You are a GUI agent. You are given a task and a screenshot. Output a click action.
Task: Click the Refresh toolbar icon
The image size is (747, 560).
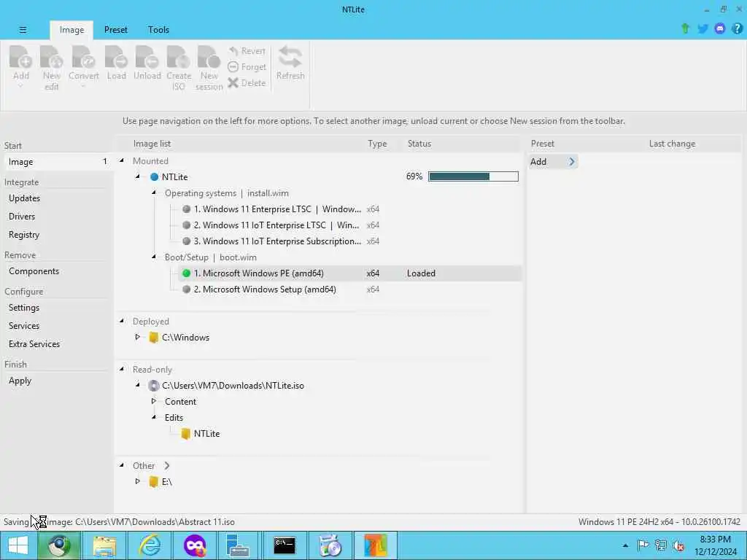(x=290, y=63)
